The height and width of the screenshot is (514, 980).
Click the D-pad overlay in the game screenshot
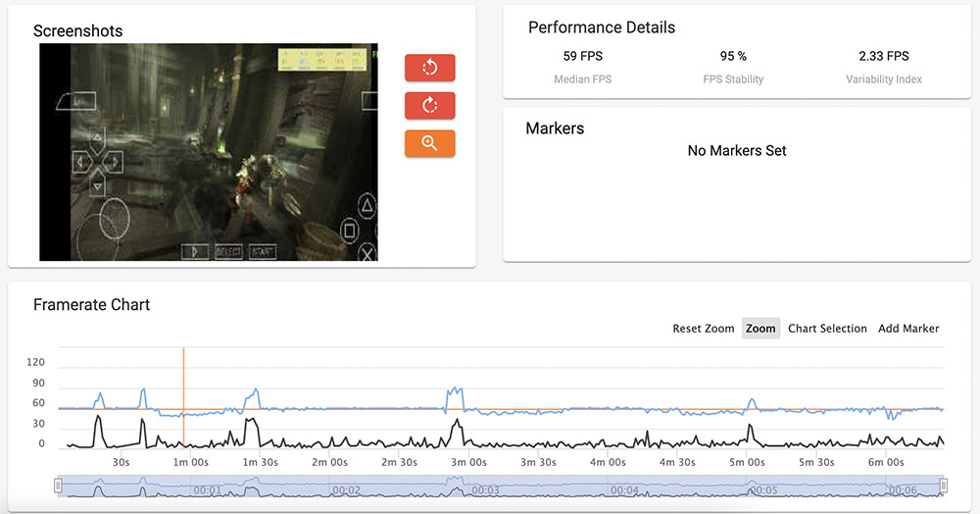[x=97, y=161]
